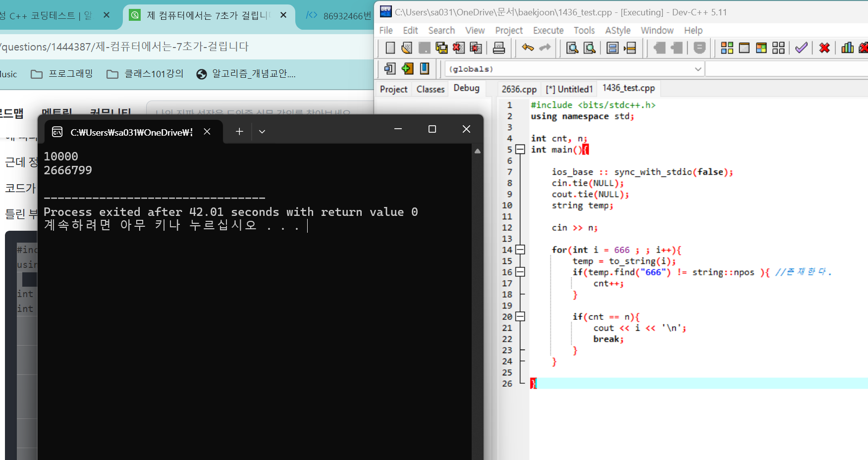The height and width of the screenshot is (460, 868).
Task: Click line 12 'cin >> n;' in editor
Action: click(575, 228)
